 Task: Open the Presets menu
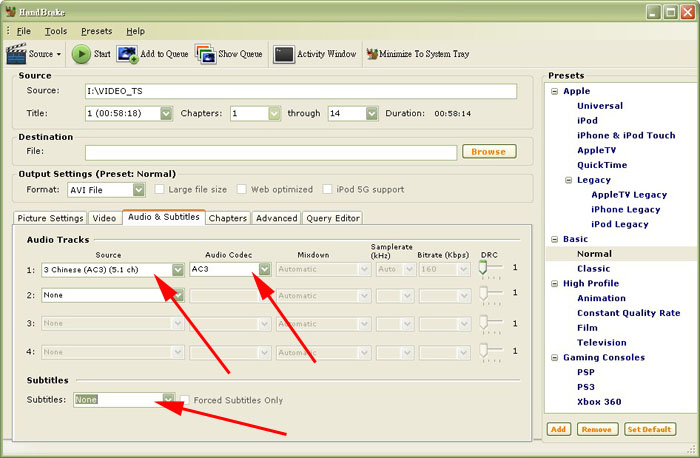tap(96, 31)
